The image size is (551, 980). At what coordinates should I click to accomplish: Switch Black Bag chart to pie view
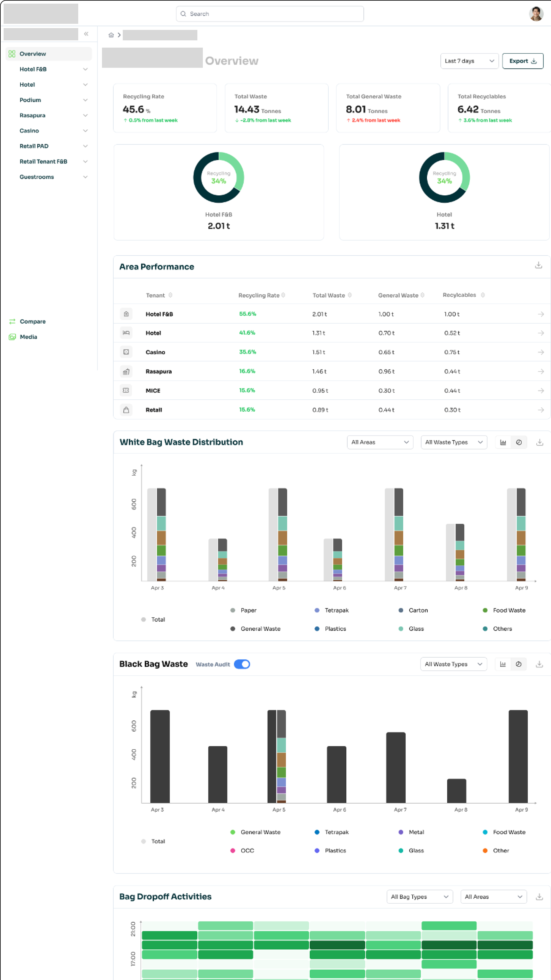(x=518, y=664)
